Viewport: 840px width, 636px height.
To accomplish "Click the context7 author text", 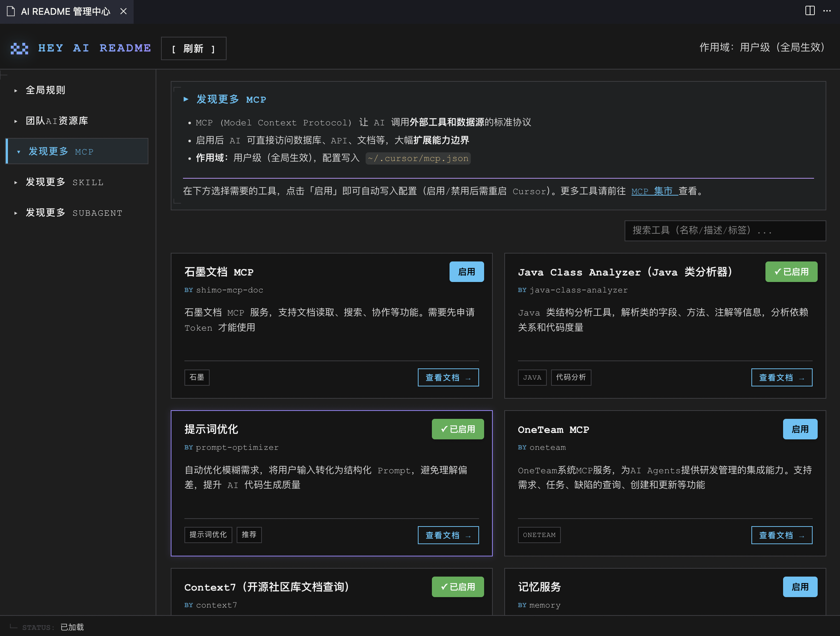I will (x=216, y=606).
